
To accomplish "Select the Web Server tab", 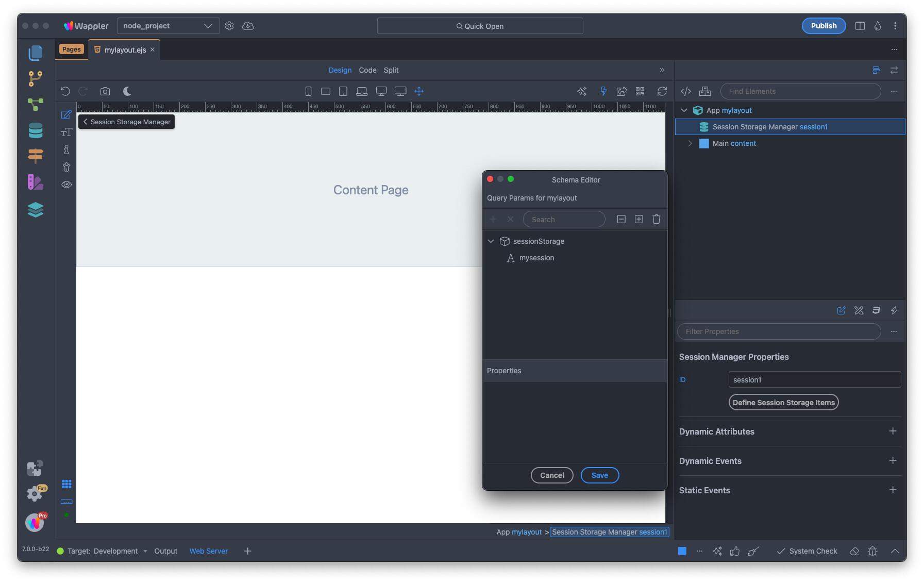I will (208, 551).
